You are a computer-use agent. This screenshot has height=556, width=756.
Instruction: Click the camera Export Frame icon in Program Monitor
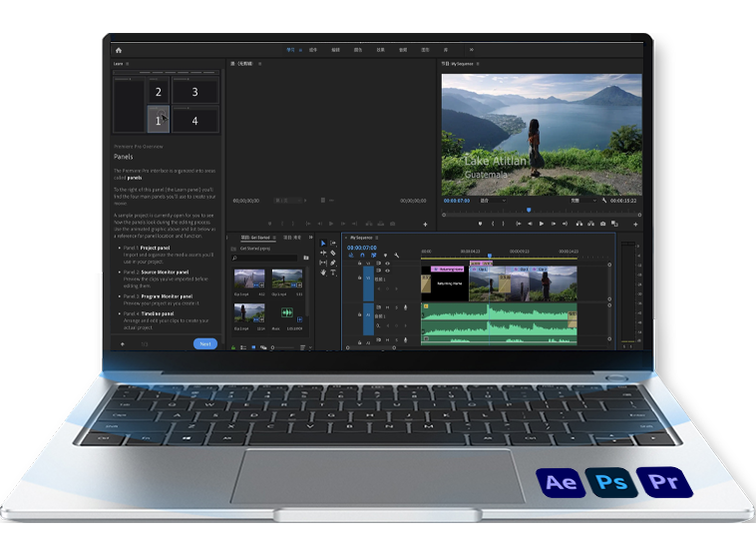[x=602, y=224]
